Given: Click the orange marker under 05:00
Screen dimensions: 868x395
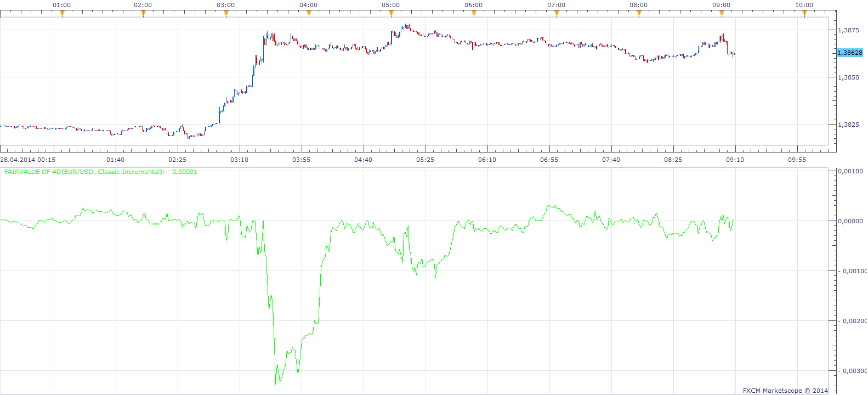Looking at the screenshot, I should (x=391, y=14).
